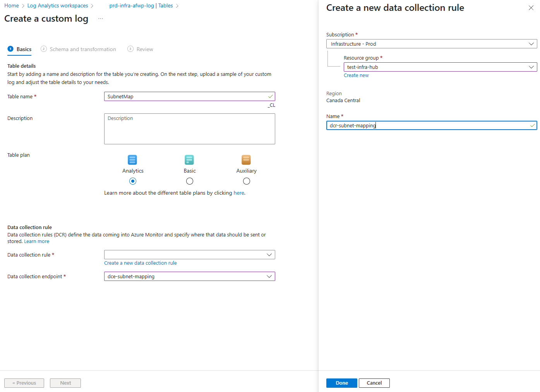Image resolution: width=540 pixels, height=392 pixels.
Task: Click the ellipsis beside Create a custom log
Action: pos(101,19)
